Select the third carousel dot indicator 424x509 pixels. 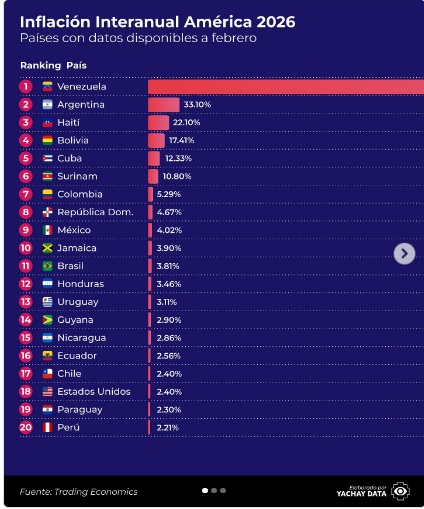point(223,490)
